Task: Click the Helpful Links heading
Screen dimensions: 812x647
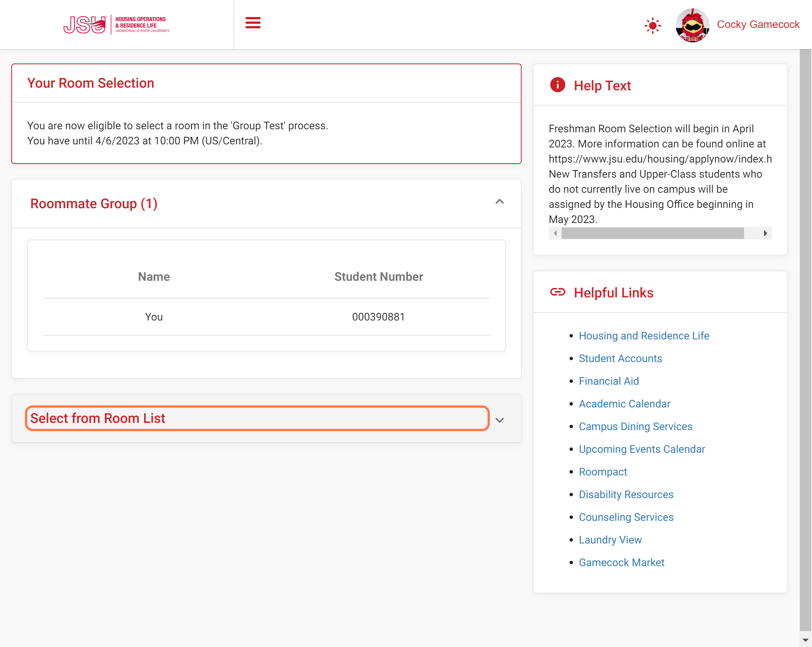Action: (x=613, y=293)
